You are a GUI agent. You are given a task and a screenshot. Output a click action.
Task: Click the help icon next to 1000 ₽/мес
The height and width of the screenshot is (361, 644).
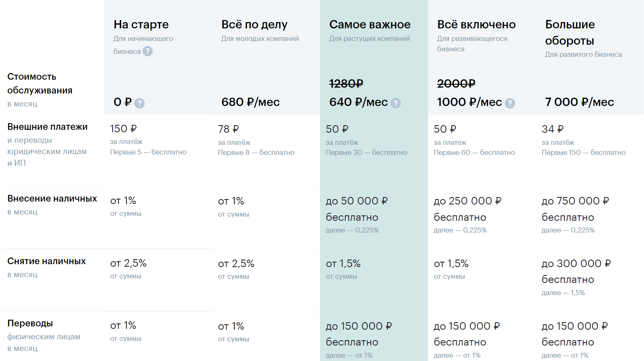(x=510, y=103)
